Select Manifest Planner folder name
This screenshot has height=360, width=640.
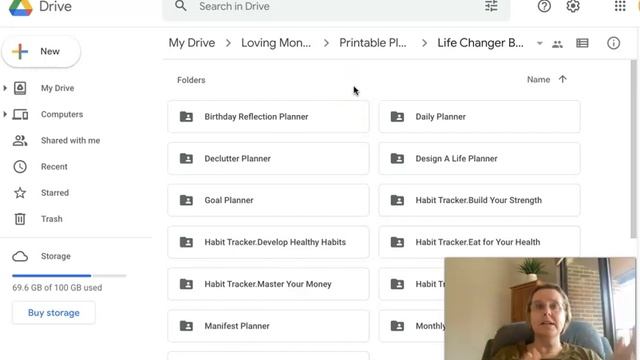237,326
